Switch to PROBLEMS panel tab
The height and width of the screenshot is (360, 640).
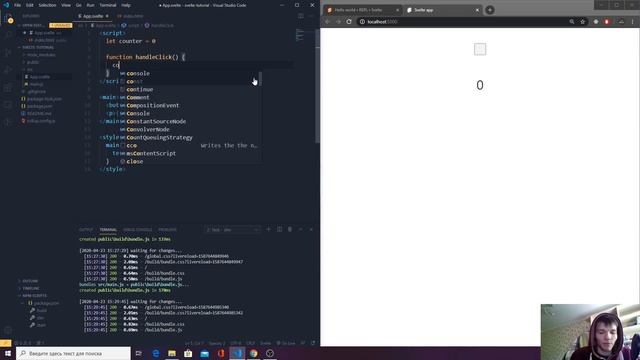(x=167, y=230)
